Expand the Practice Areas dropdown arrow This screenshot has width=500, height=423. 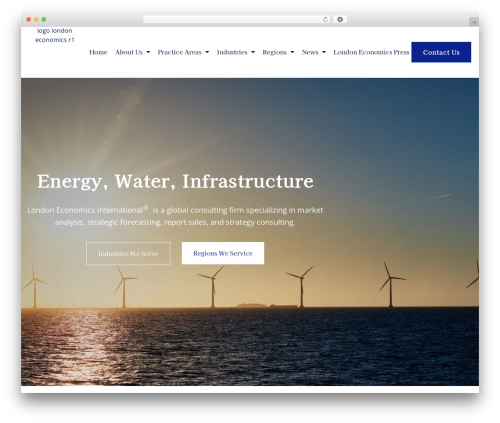click(x=207, y=52)
